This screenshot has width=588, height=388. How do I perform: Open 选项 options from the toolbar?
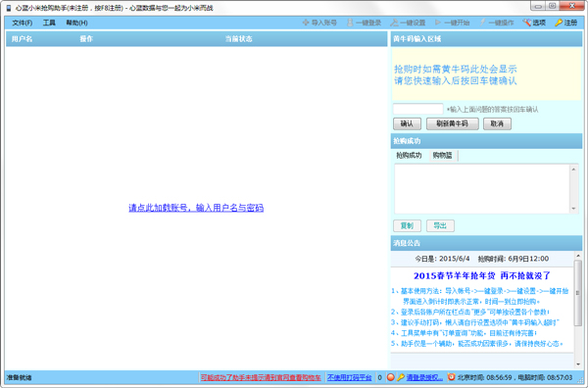(534, 23)
